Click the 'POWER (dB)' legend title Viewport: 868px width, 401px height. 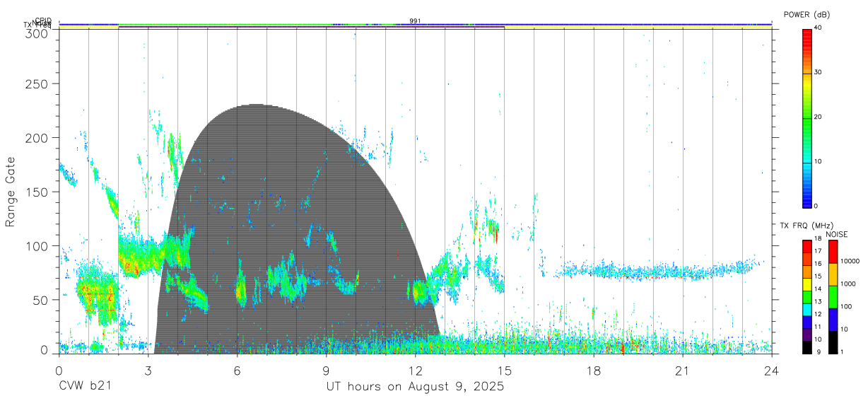point(808,15)
